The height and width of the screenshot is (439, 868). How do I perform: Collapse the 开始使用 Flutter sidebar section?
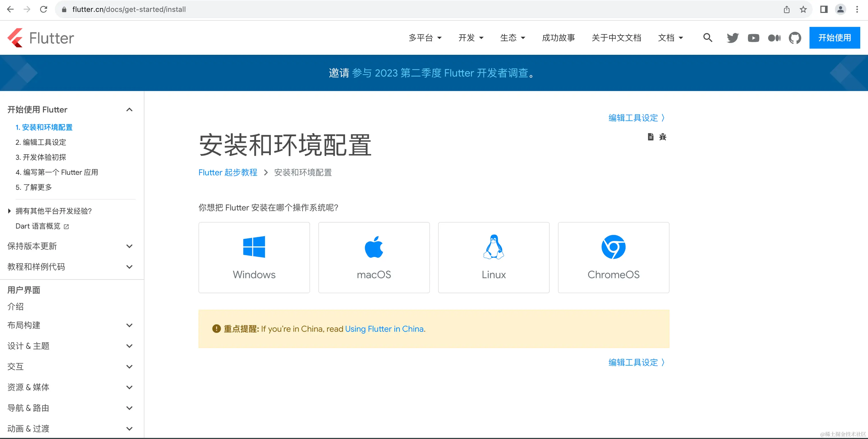pos(129,110)
